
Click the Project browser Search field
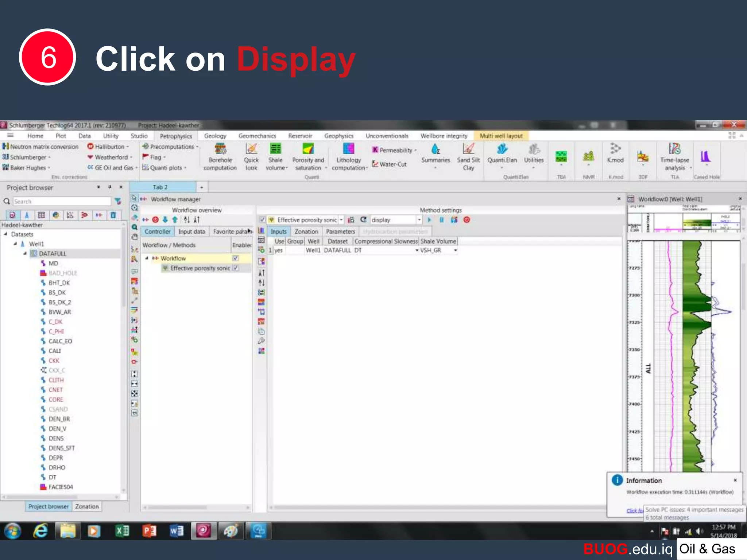pyautogui.click(x=61, y=201)
